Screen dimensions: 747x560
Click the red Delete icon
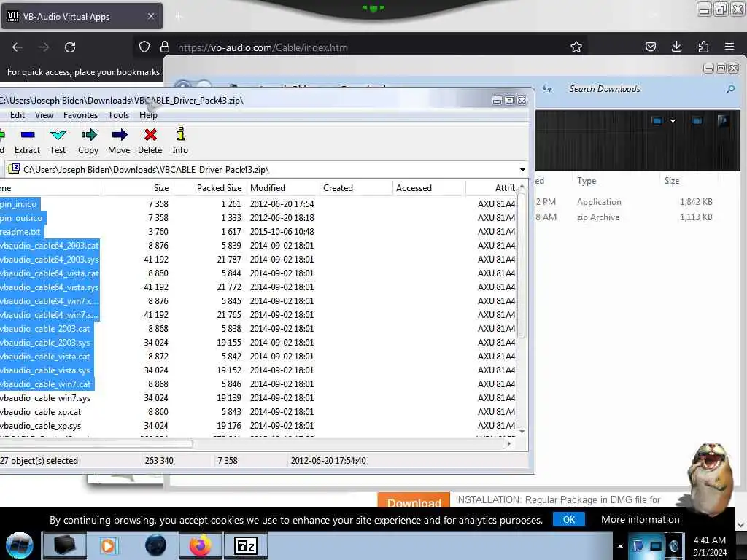coord(150,141)
